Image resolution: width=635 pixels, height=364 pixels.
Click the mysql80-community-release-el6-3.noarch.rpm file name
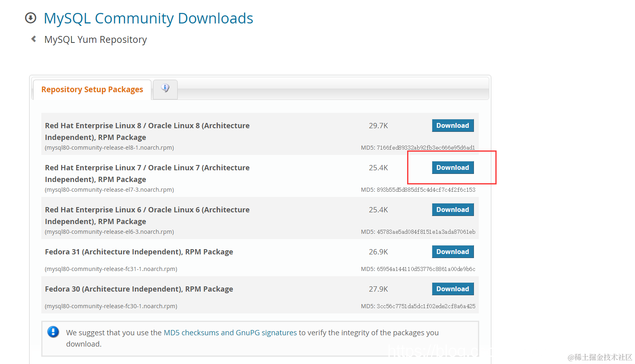point(109,232)
